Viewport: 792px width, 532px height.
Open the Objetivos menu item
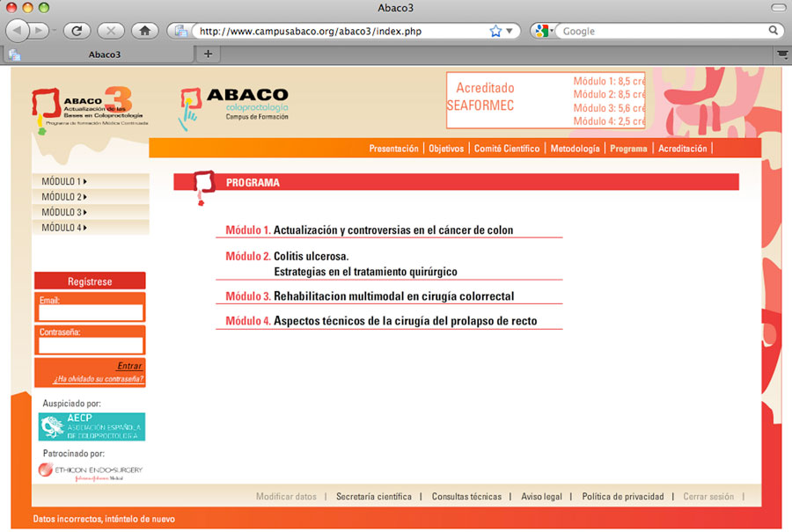click(446, 149)
